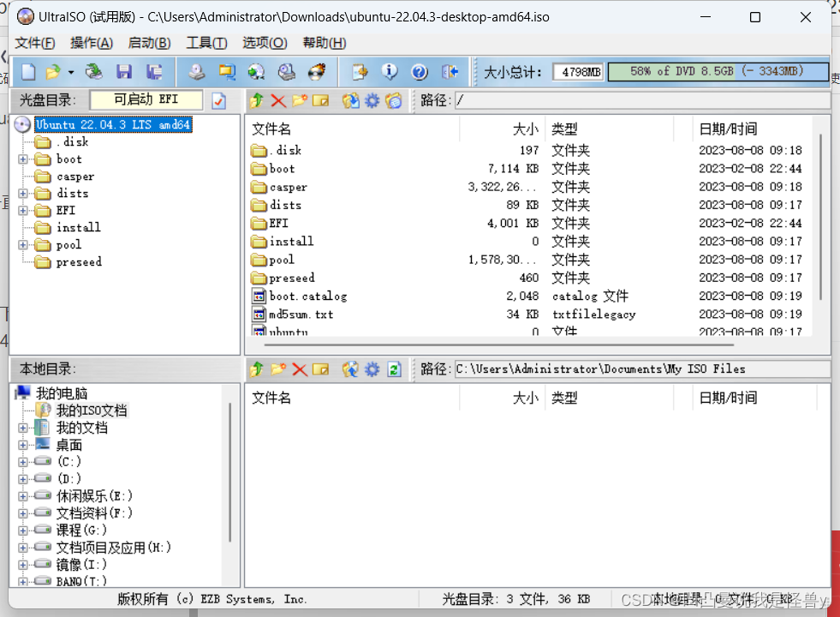Click the boot properties checkmark icon by 可启动 EFI
This screenshot has height=617, width=840.
point(219,101)
